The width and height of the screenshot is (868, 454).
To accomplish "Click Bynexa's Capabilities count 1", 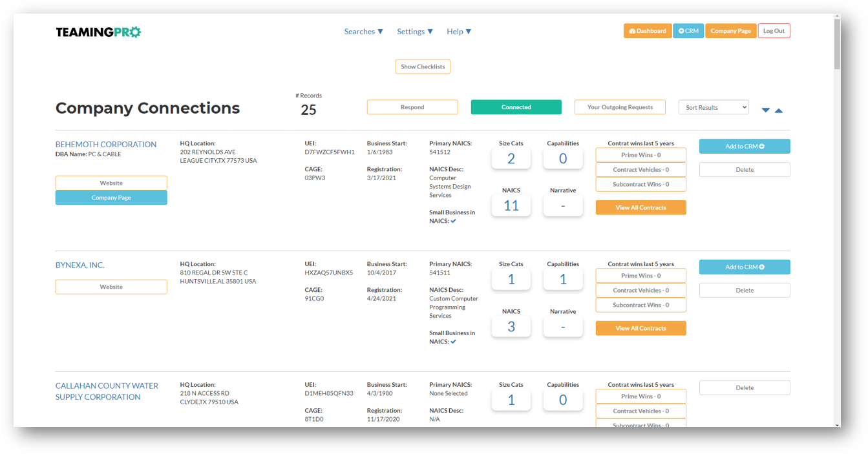I will [x=563, y=279].
